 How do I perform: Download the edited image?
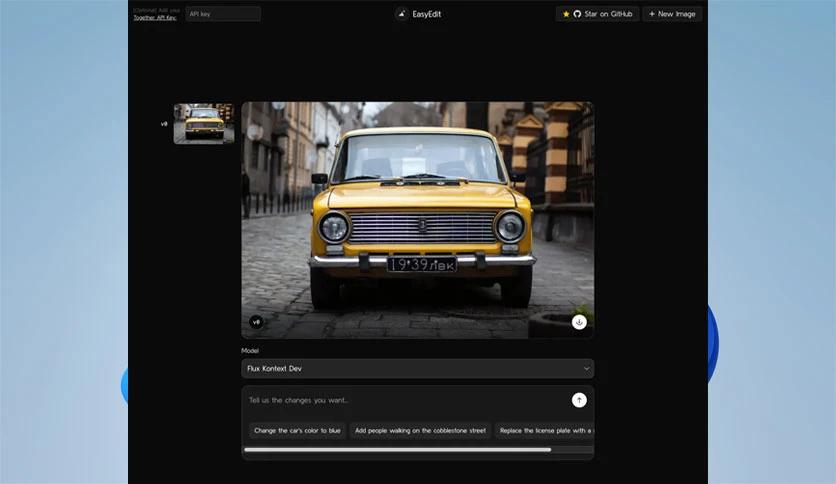pyautogui.click(x=579, y=322)
